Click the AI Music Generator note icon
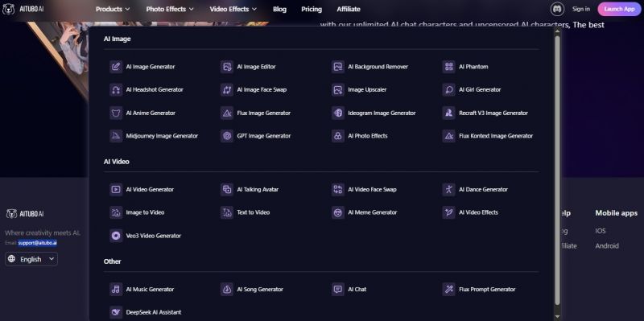Viewport: 644px width, 321px height. coord(116,289)
